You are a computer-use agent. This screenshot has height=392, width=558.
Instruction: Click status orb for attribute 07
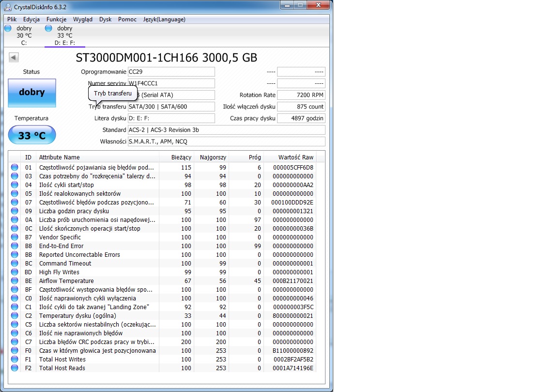(15, 202)
